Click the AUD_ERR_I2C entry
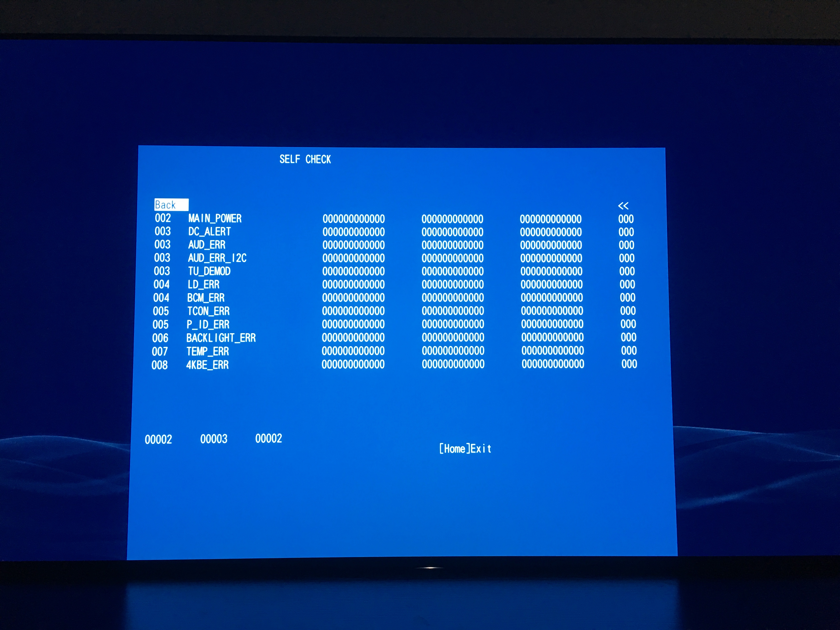 pyautogui.click(x=217, y=258)
